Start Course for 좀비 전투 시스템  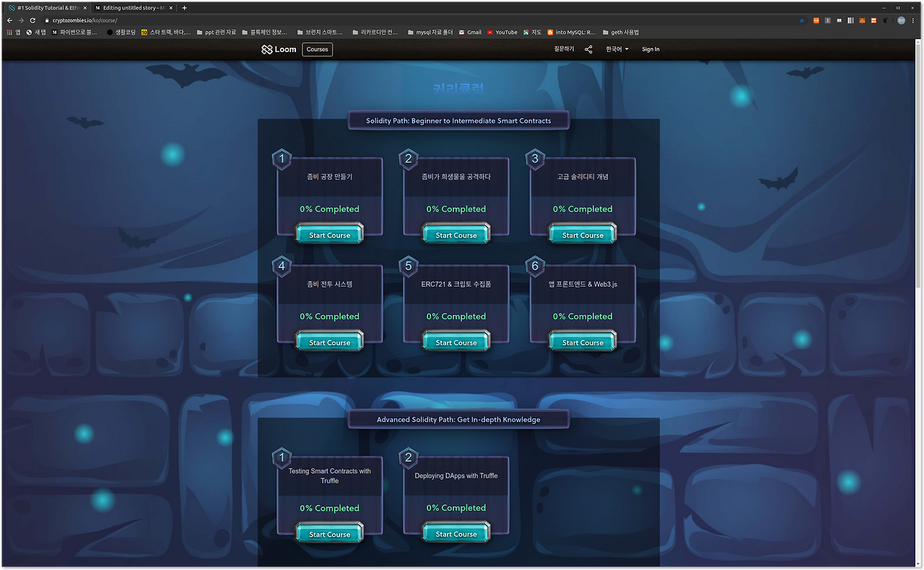click(329, 342)
